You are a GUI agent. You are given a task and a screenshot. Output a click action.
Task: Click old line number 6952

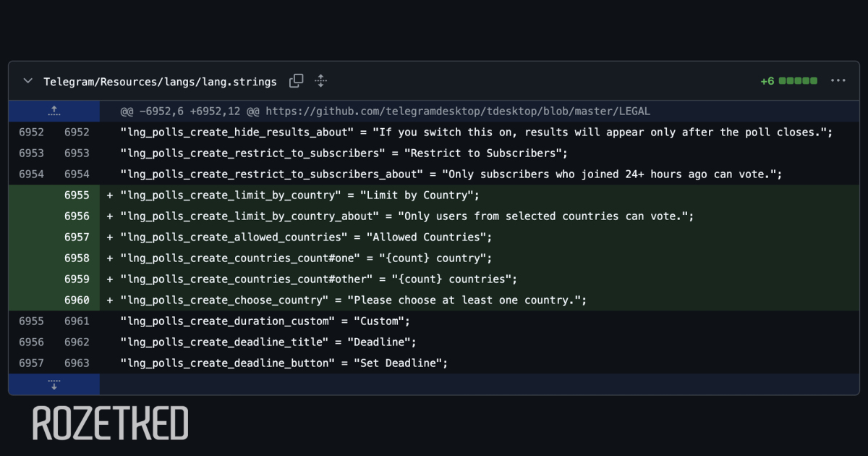click(x=31, y=132)
